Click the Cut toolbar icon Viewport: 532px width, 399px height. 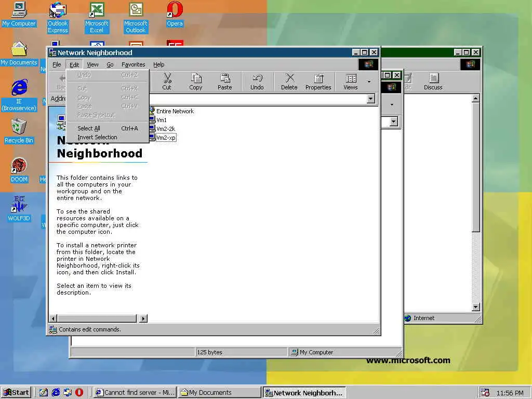pyautogui.click(x=167, y=82)
